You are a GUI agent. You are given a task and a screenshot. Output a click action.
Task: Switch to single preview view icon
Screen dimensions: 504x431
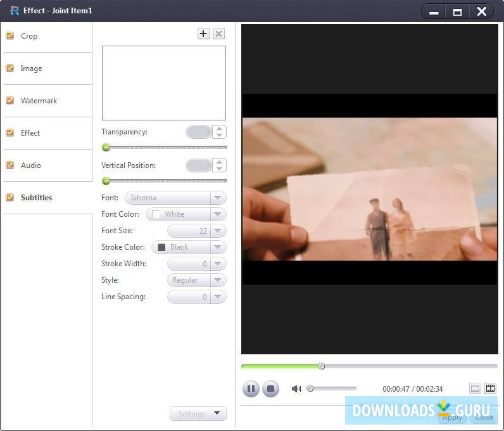point(475,388)
